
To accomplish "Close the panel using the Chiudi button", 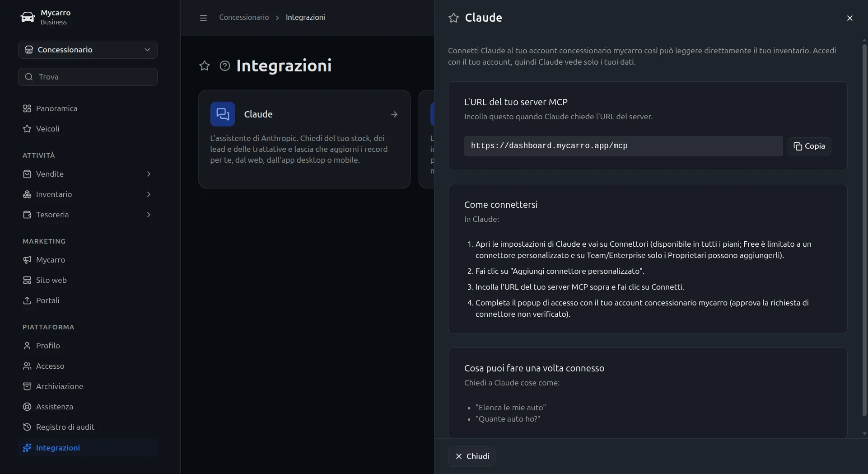I will coord(471,456).
